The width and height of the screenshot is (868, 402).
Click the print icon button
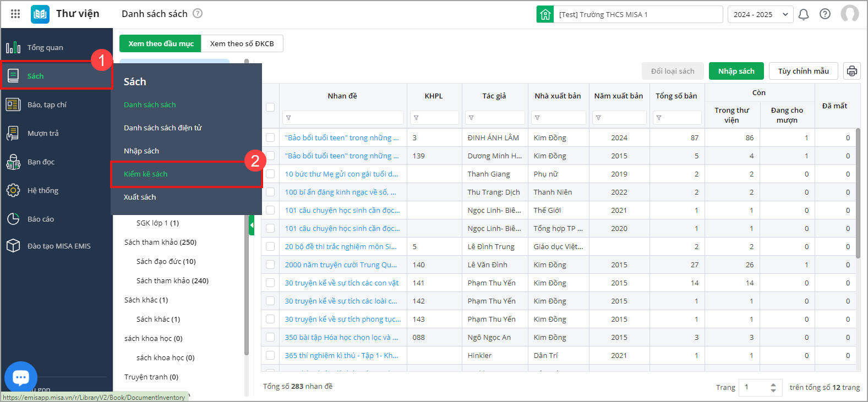(852, 71)
